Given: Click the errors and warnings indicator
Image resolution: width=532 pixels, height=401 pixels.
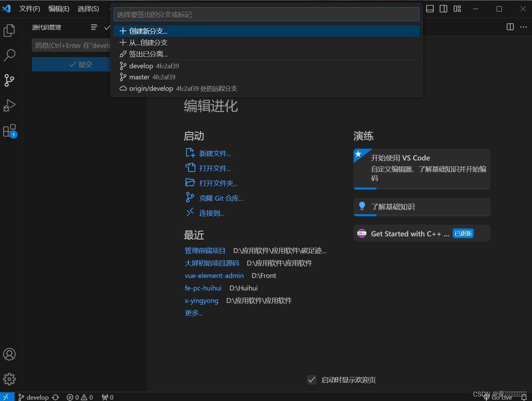Looking at the screenshot, I should click(79, 397).
